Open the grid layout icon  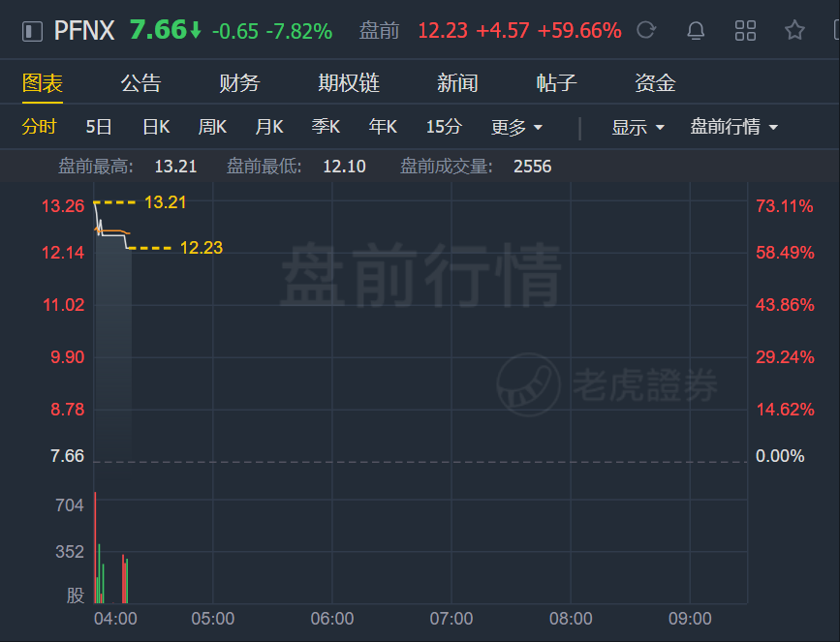[x=745, y=31]
